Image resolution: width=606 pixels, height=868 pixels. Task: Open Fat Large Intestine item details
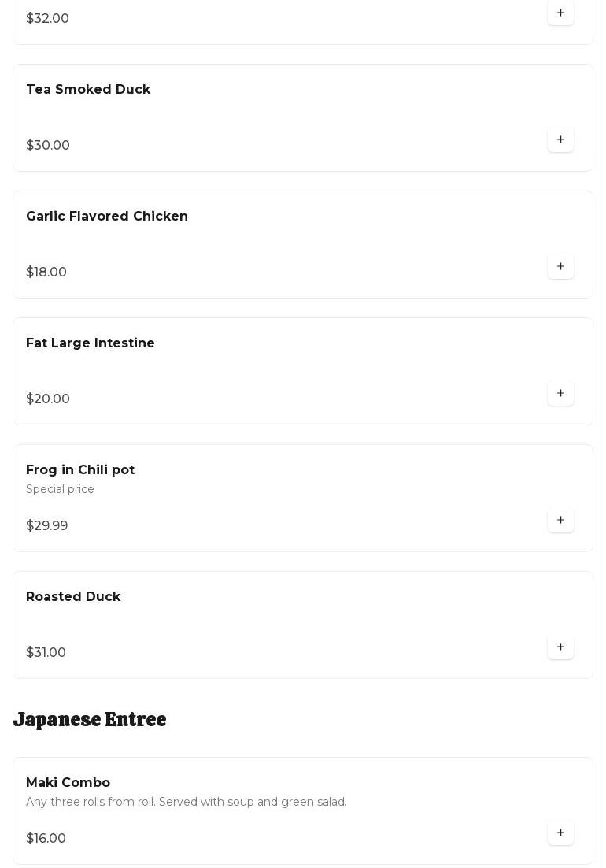(x=91, y=343)
